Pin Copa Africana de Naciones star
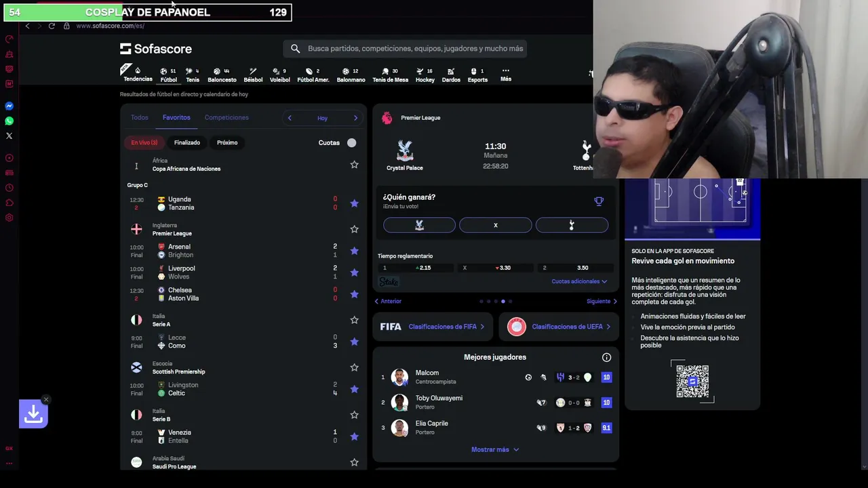Screen dimensions: 868x488 pyautogui.click(x=354, y=165)
